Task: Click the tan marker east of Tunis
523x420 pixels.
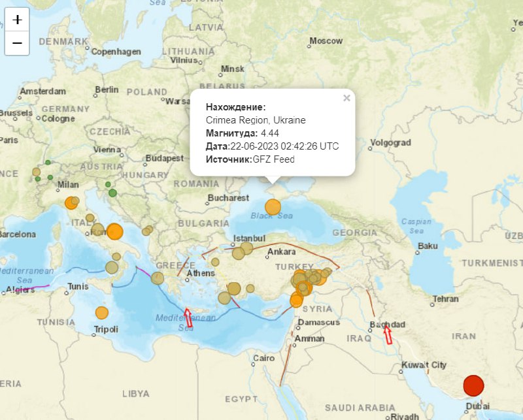Action: point(112,267)
